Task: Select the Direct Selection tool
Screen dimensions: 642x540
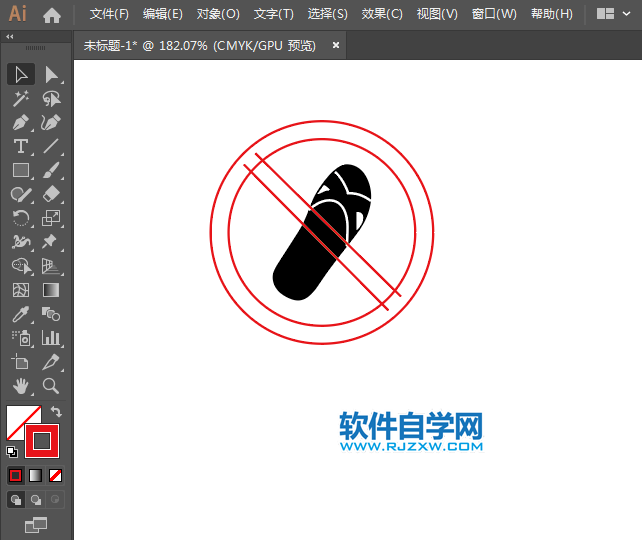Action: (52, 75)
